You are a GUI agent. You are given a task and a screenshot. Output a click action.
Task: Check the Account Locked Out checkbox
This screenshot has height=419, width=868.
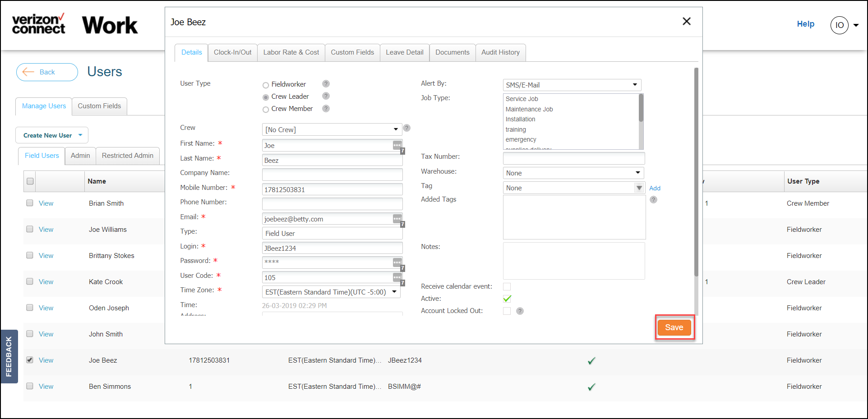pyautogui.click(x=507, y=311)
